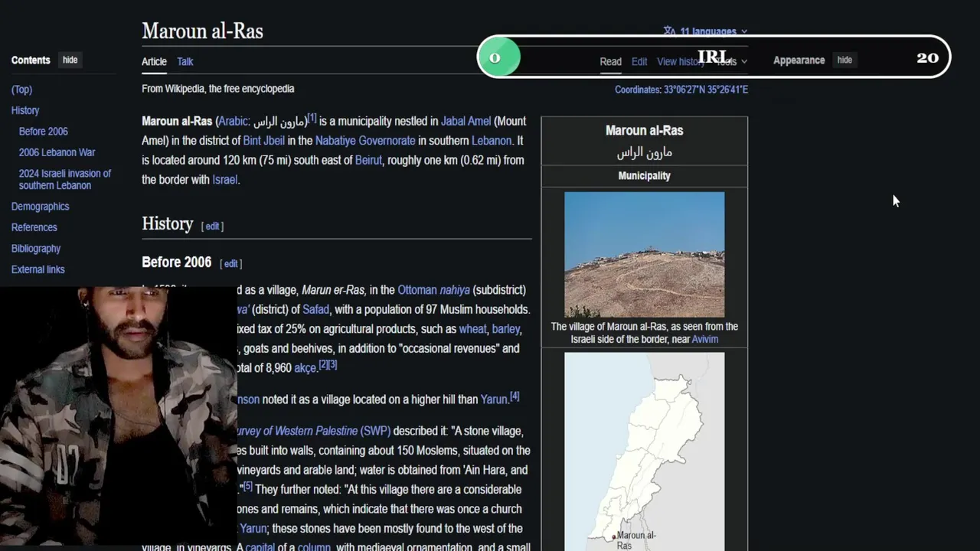Hide the Appearance panel
Viewport: 980px width, 551px height.
click(844, 60)
